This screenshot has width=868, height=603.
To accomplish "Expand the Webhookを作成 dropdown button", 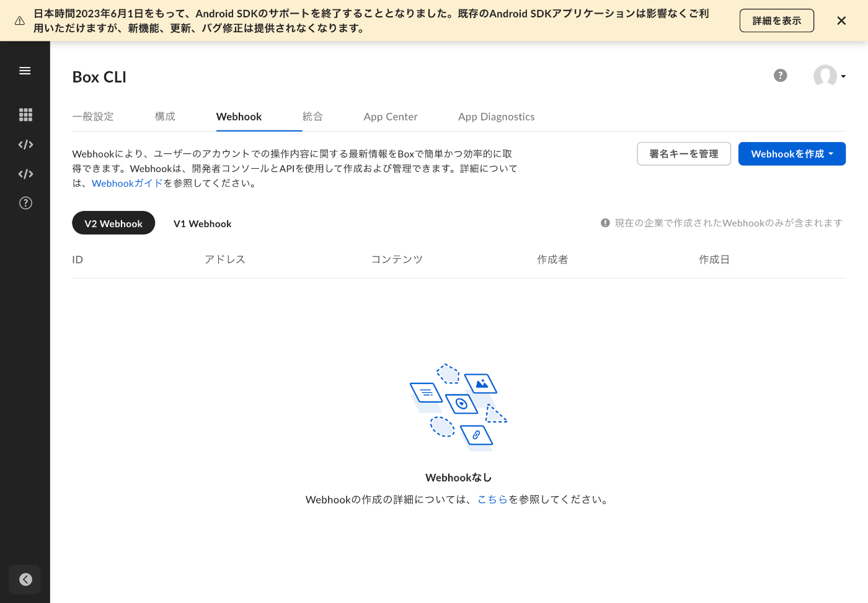I will (792, 154).
